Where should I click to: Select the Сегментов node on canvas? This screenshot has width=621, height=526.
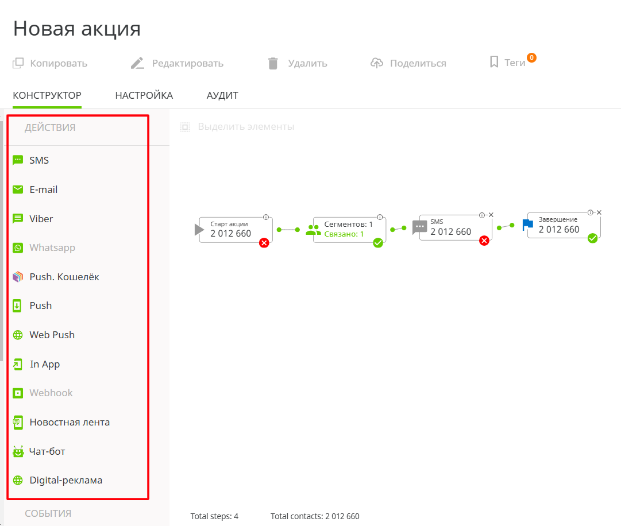point(345,229)
